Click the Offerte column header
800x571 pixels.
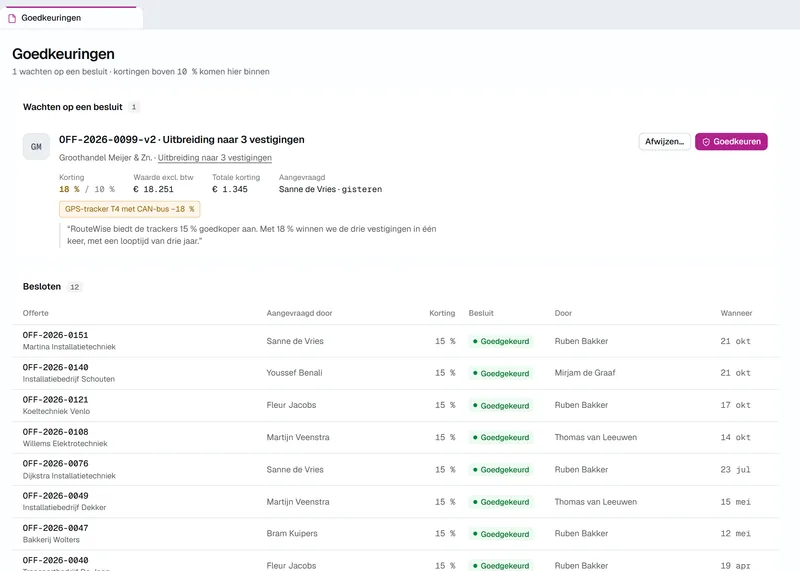coord(36,313)
